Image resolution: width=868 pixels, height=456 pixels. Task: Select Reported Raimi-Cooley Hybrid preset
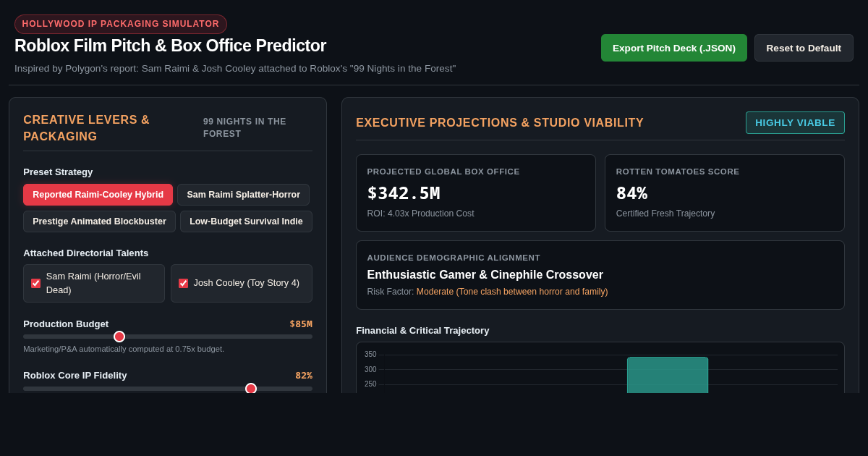(98, 195)
